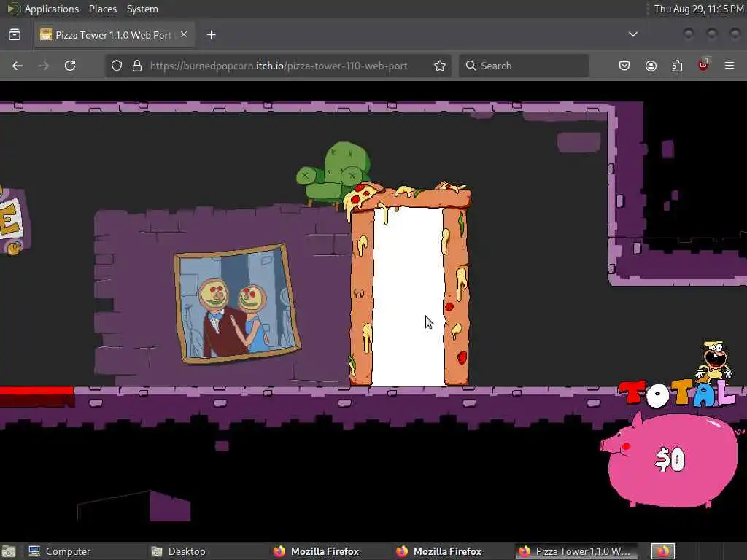
Task: Select the Pizza Tower 1.1.0 Web Port tab
Action: 114,35
